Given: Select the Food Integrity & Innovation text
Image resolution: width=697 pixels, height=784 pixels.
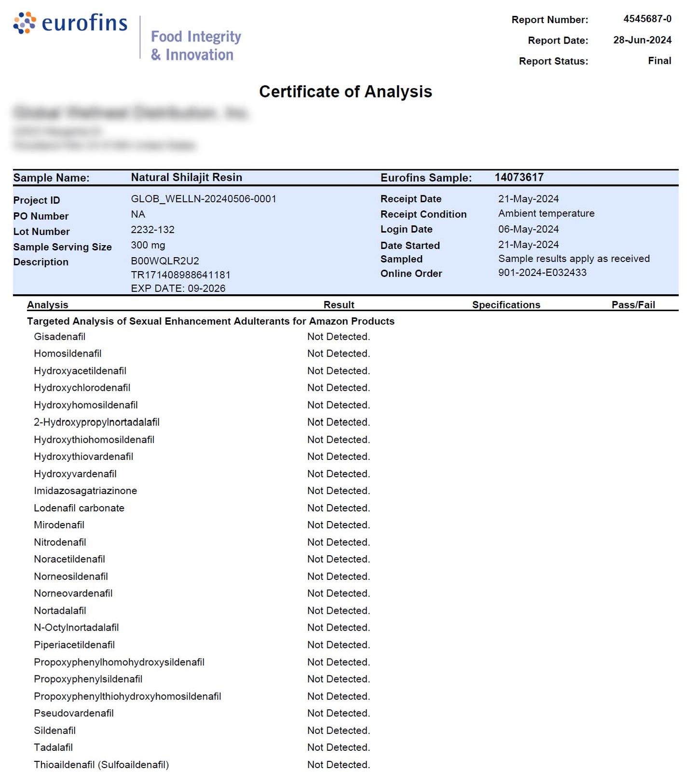Looking at the screenshot, I should pyautogui.click(x=196, y=45).
